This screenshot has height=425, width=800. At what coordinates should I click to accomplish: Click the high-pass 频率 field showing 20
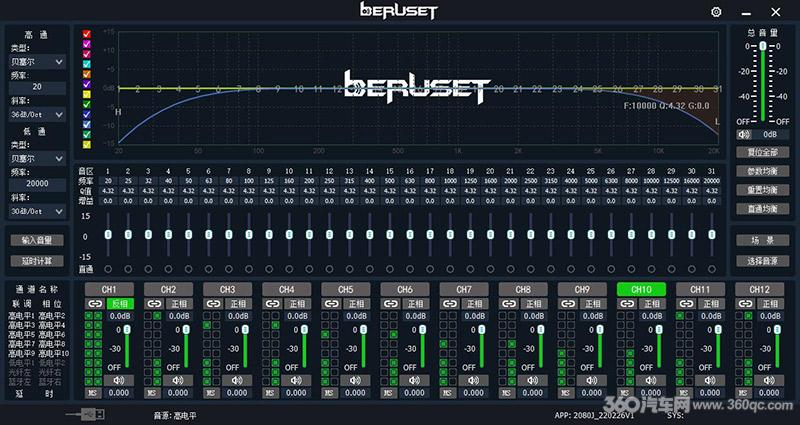[37, 87]
